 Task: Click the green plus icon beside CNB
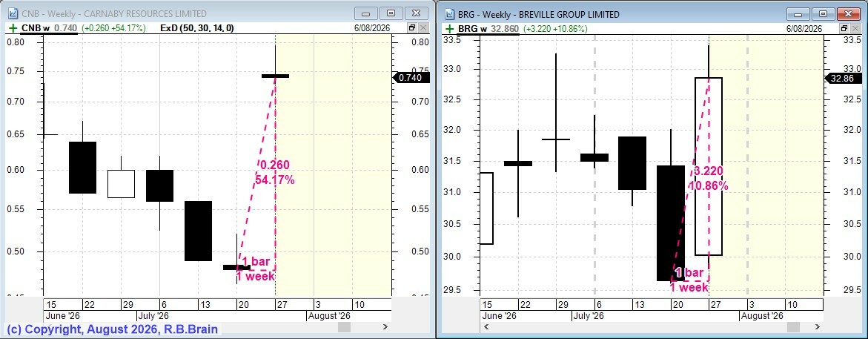point(13,28)
